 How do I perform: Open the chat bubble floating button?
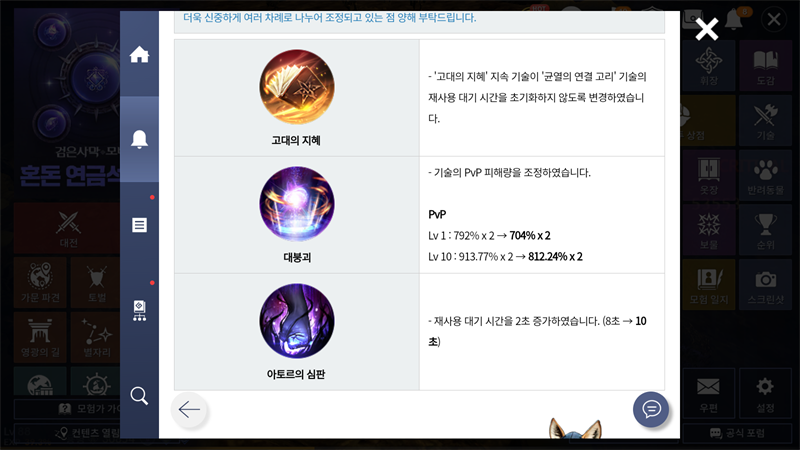click(x=651, y=409)
